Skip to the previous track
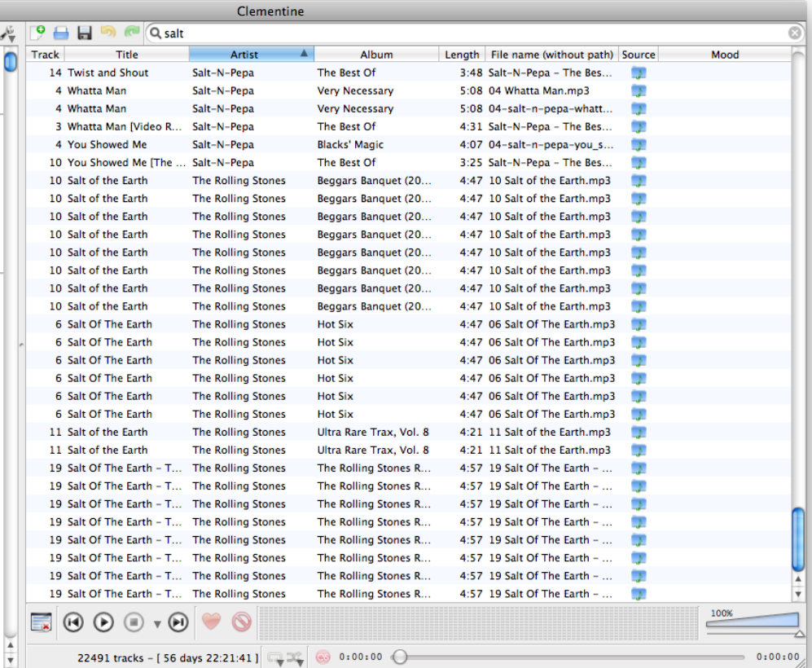This screenshot has width=812, height=668. click(x=73, y=622)
